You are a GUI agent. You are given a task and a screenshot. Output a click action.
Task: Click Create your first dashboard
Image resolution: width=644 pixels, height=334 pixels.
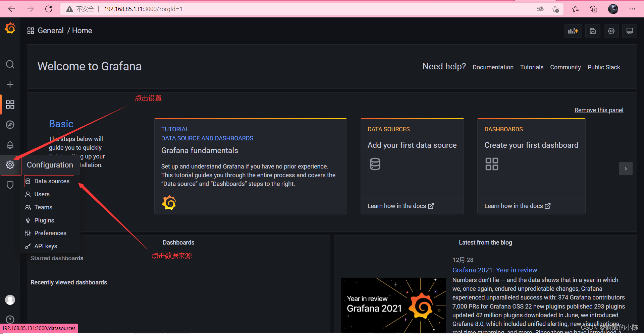pos(531,145)
